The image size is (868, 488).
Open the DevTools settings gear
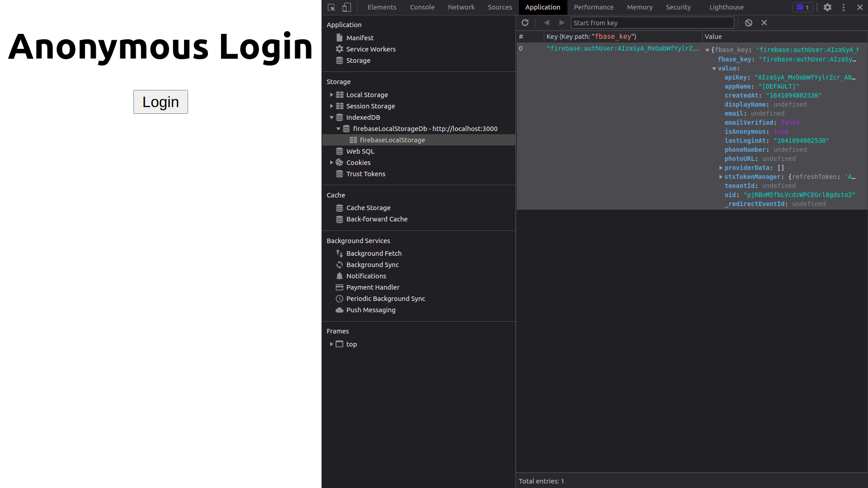click(827, 7)
